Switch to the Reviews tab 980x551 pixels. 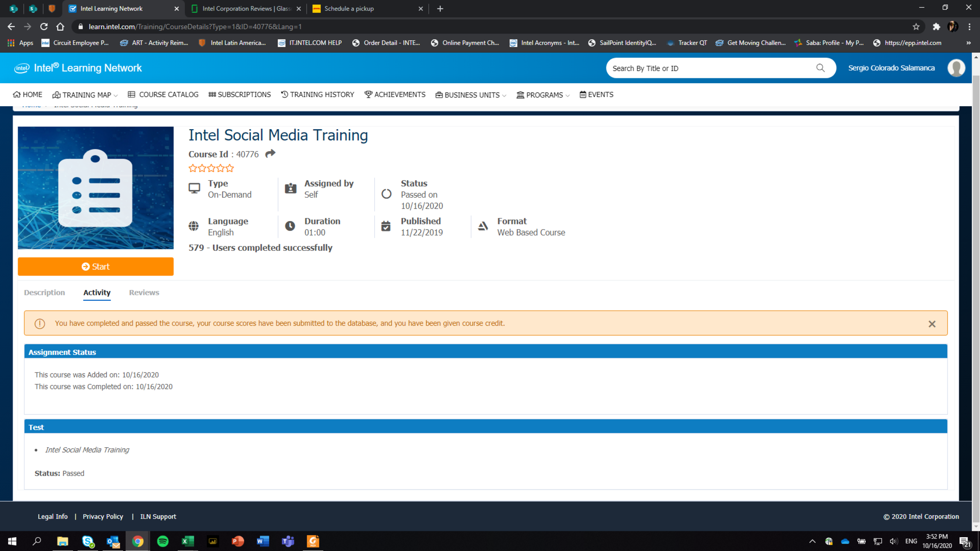[144, 292]
